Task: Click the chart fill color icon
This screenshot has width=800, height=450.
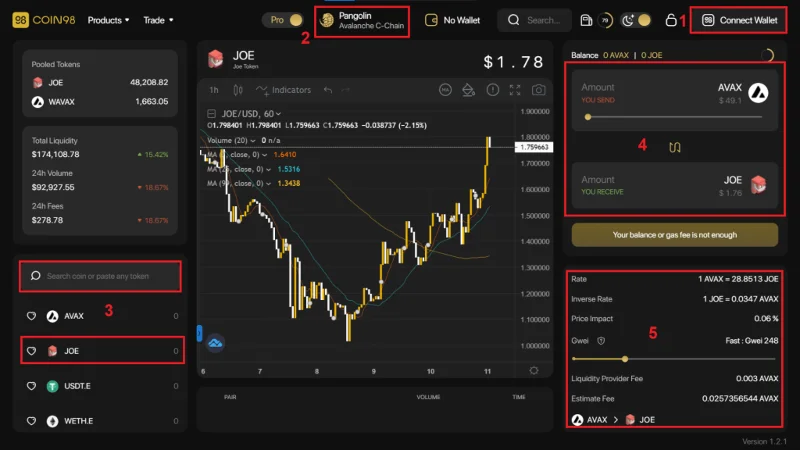Action: pyautogui.click(x=468, y=90)
